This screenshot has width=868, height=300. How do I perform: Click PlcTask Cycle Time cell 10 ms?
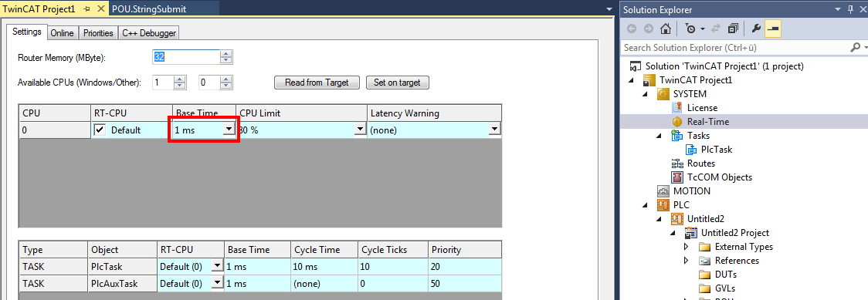(324, 266)
